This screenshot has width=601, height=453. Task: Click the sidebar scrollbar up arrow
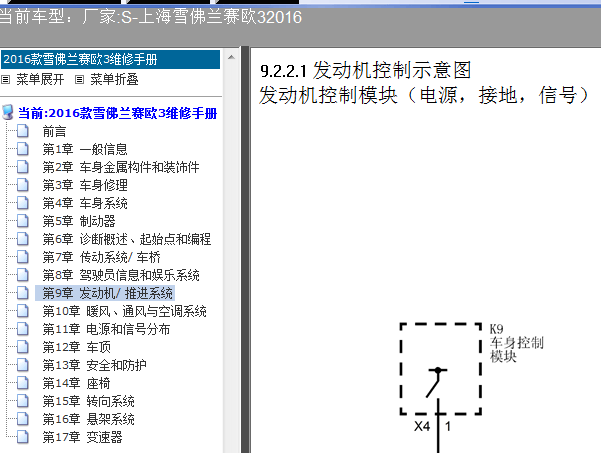[x=231, y=57]
